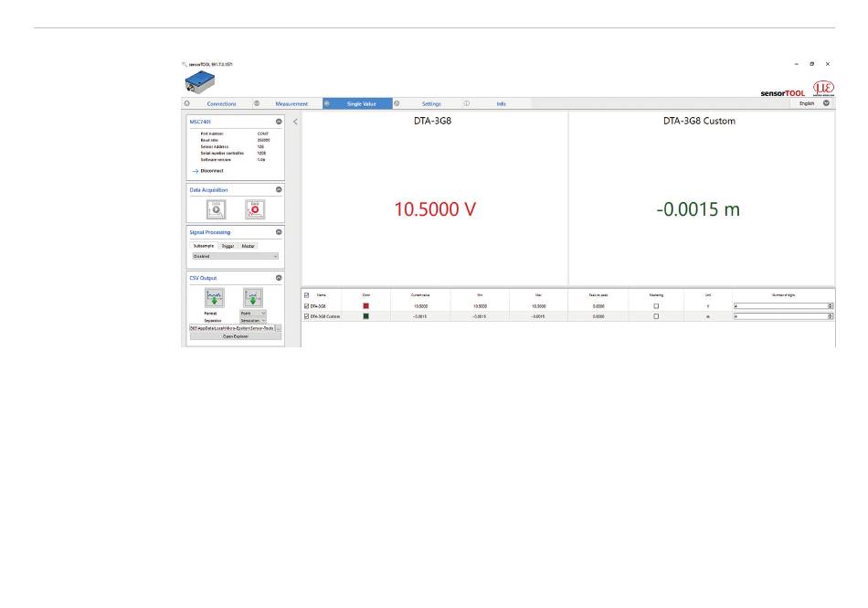Click the second CSV Output export icon
Viewport: 868px width, 608px height.
[x=252, y=297]
